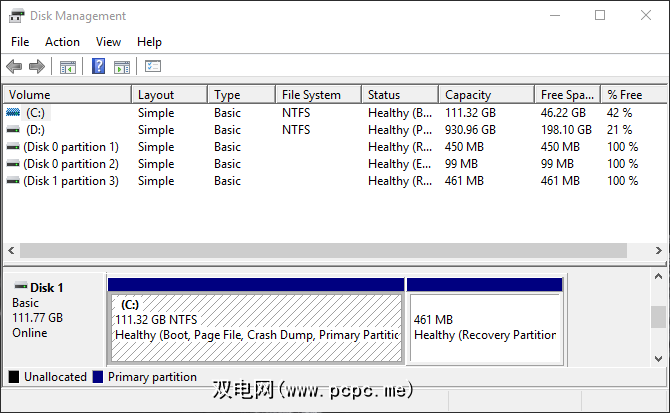Screen dimensions: 670x413
Task: Open the Action menu
Action: [62, 42]
